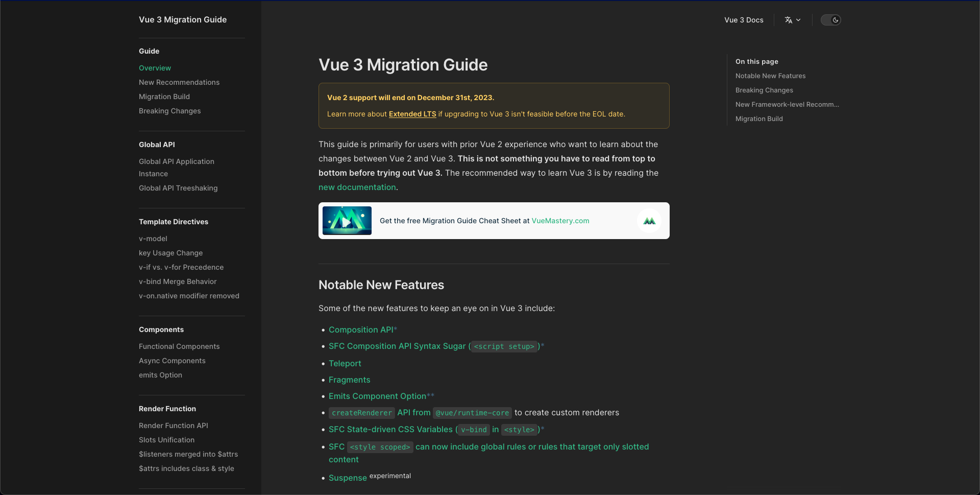980x495 pixels.
Task: Open Emits Component Option link
Action: [x=377, y=396]
